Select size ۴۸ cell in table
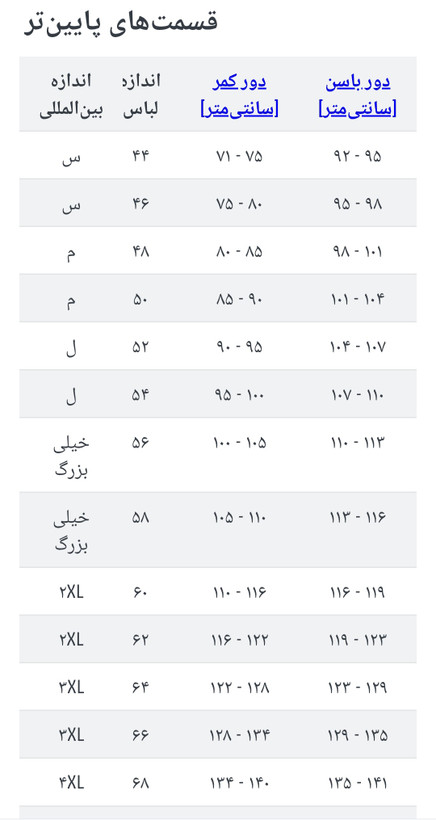This screenshot has width=436, height=820. 141,252
